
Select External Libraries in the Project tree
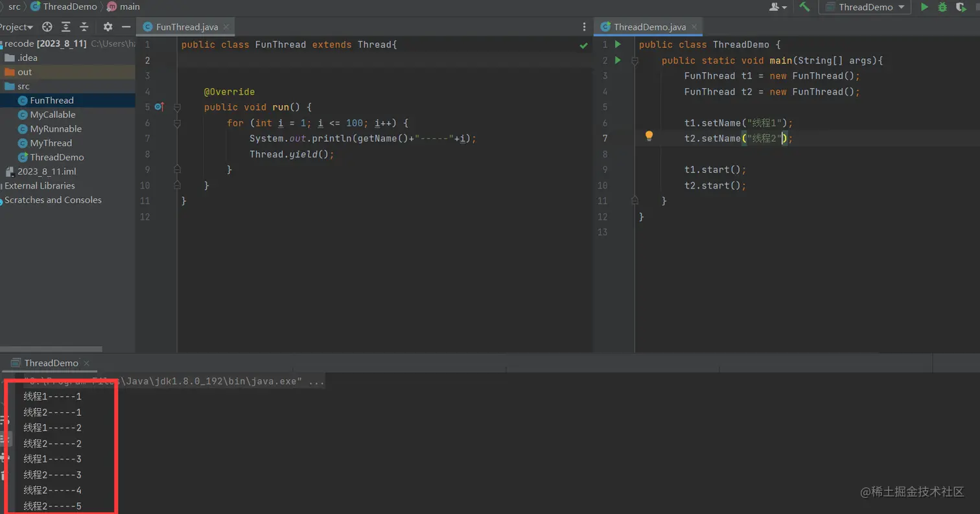(67, 186)
